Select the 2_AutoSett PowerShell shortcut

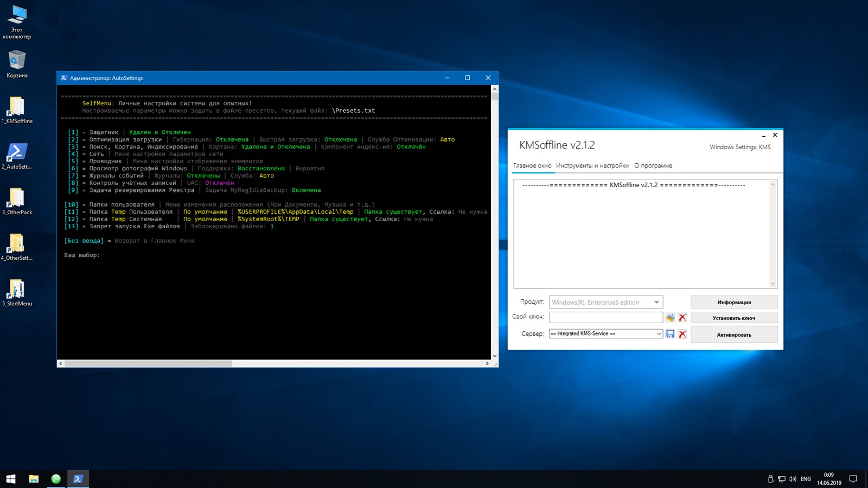click(17, 156)
